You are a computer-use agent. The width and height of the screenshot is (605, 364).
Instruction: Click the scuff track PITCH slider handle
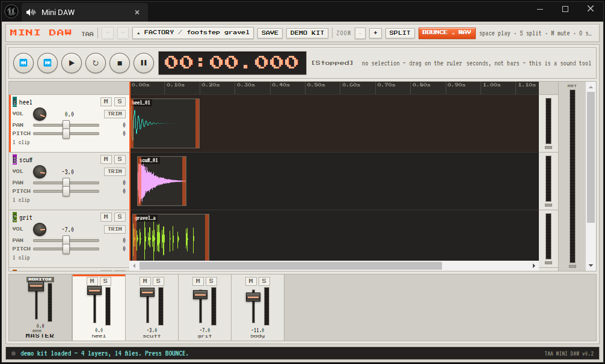[66, 191]
